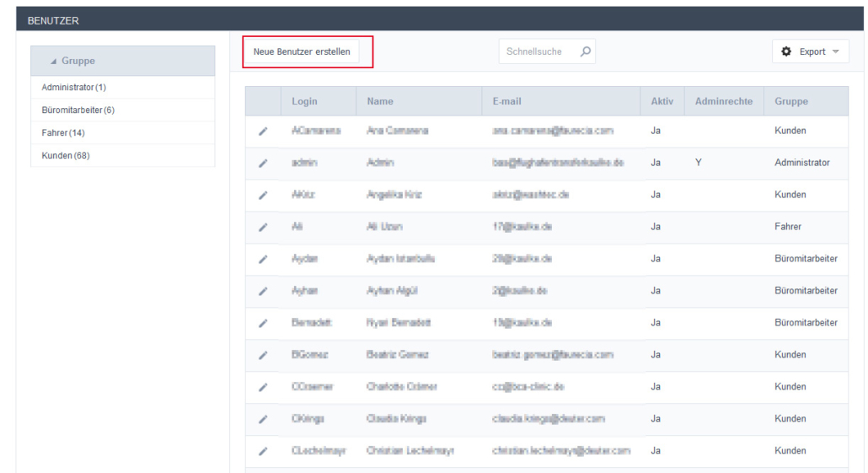Click Neue Benutzer erstellen button
This screenshot has width=868, height=473.
pyautogui.click(x=302, y=52)
